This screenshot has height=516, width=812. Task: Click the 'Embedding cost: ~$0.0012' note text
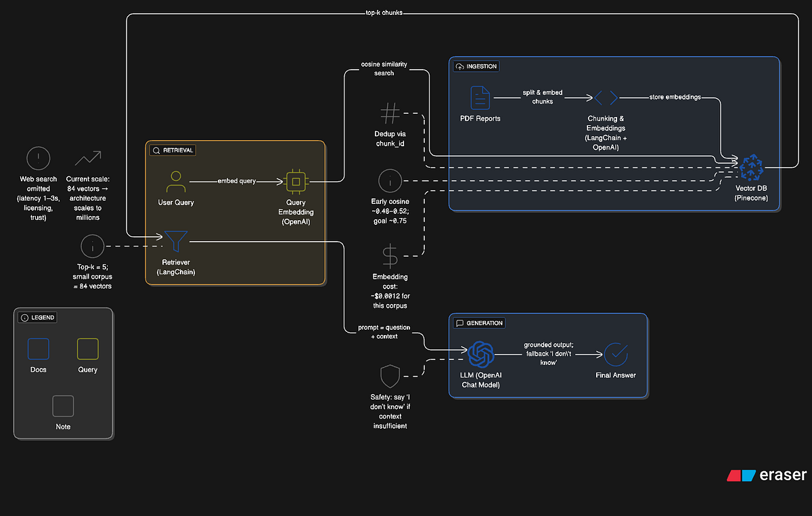390,291
